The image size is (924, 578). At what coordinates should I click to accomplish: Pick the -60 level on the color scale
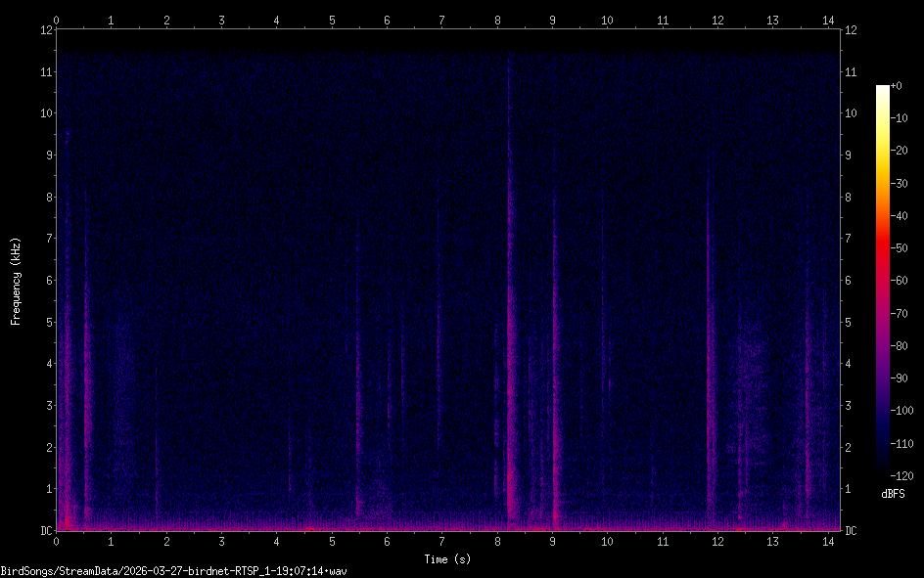click(905, 282)
